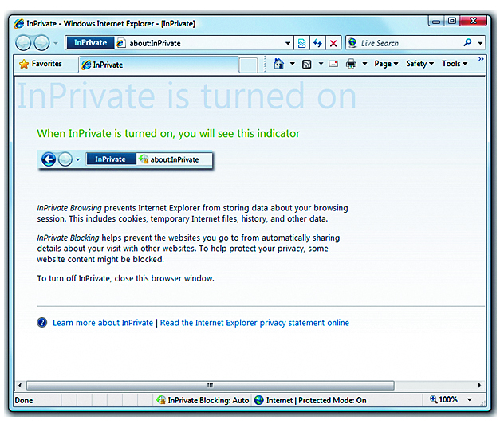Click the InPrivate Blocking italic text
Viewport: 504px width, 428px height.
coord(68,238)
